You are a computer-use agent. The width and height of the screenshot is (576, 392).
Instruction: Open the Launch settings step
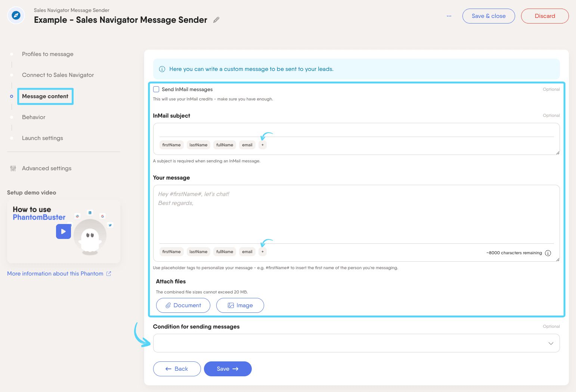[x=42, y=138]
